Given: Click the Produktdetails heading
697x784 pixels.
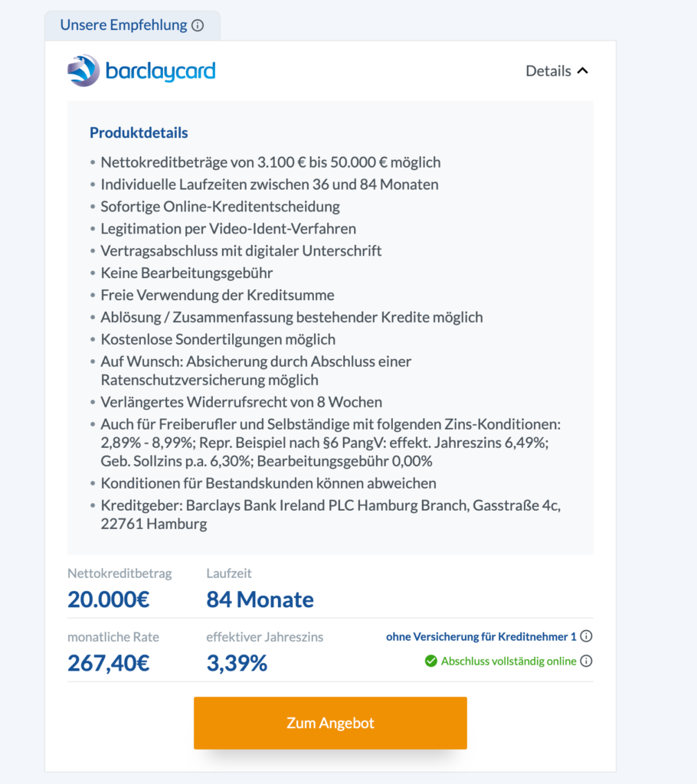Looking at the screenshot, I should [x=139, y=132].
